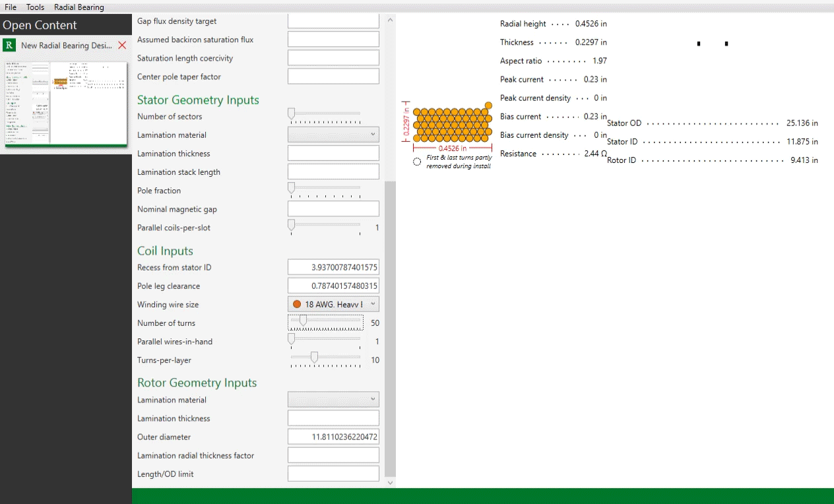Click the Center pole taper factor field
Image resolution: width=834 pixels, height=504 pixels.
coord(333,77)
